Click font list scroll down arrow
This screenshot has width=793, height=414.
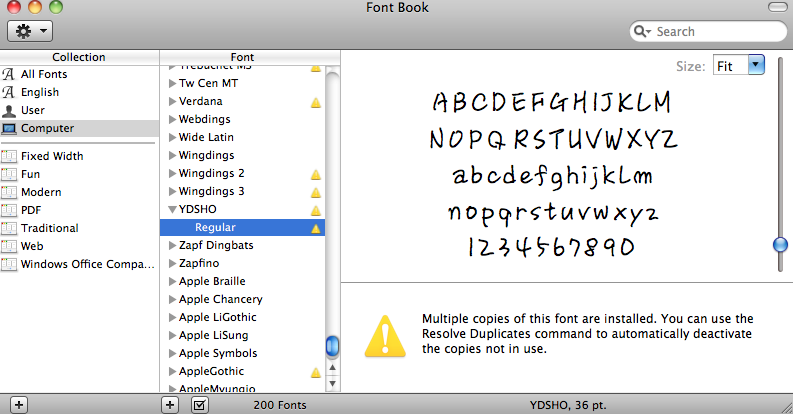tap(332, 384)
